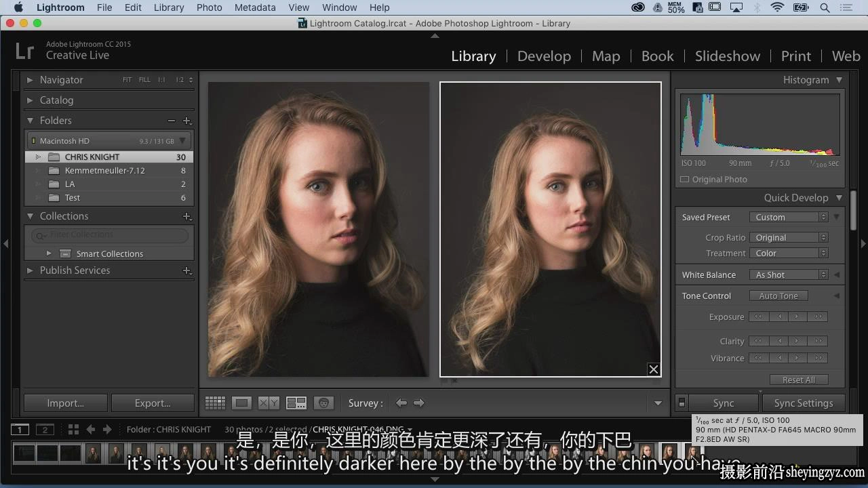Image resolution: width=868 pixels, height=488 pixels.
Task: Expand Smart Collections set
Action: click(49, 253)
